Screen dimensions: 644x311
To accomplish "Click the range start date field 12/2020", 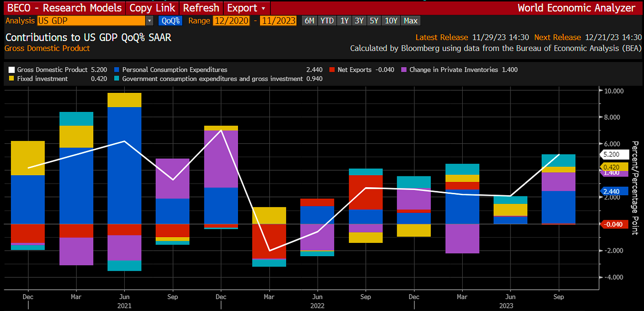I will 231,21.
